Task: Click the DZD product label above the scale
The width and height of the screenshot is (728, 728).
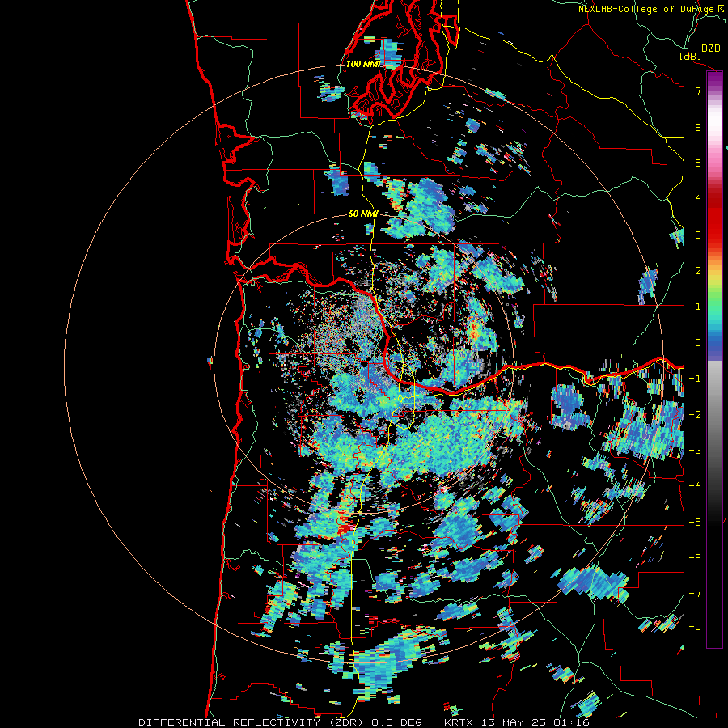Action: [710, 49]
